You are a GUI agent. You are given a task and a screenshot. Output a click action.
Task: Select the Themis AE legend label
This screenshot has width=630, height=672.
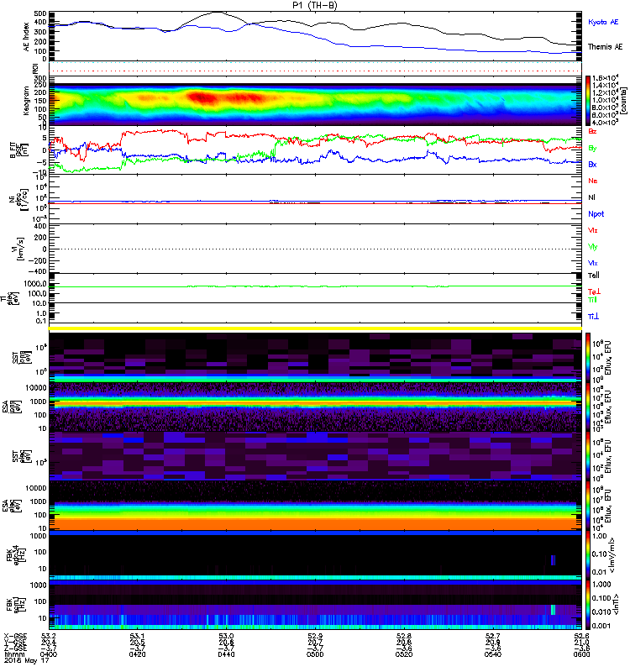(x=606, y=47)
